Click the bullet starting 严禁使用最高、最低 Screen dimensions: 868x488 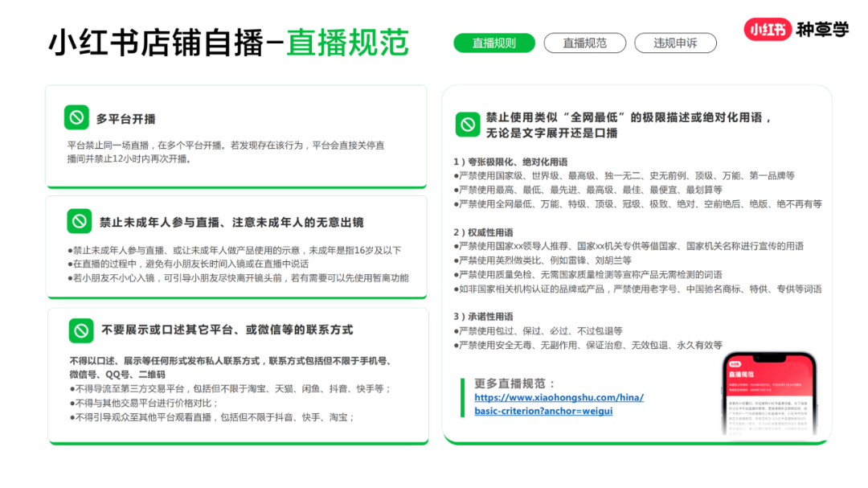pos(588,190)
